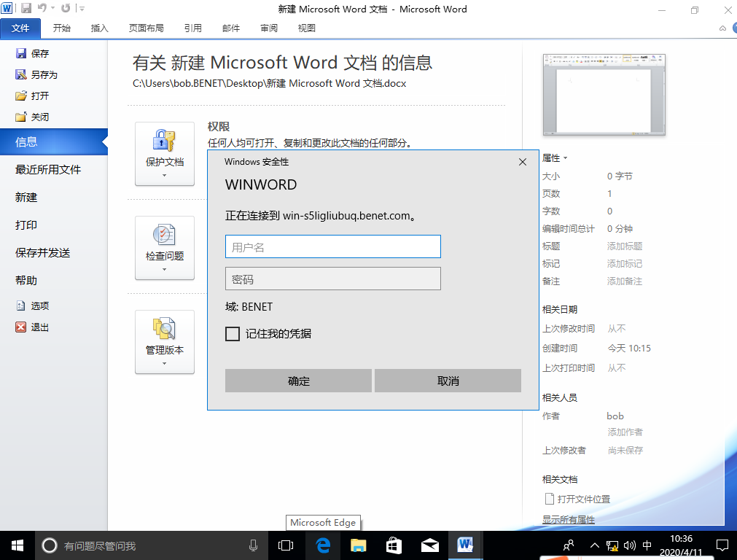Switch to the 页面布局 ribbon tab
Screen dimensions: 737x560
[x=147, y=28]
